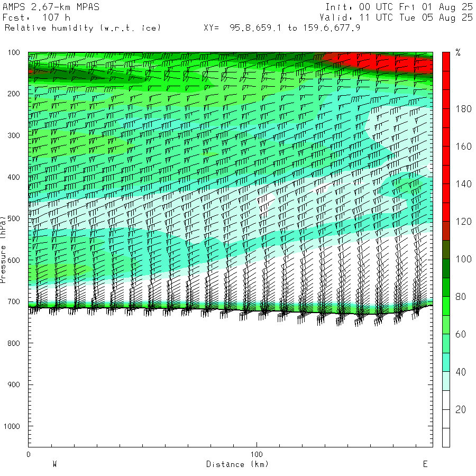Pick the dark red 110–120% colorbar swatch
This screenshot has width=476, height=476.
[x=446, y=231]
